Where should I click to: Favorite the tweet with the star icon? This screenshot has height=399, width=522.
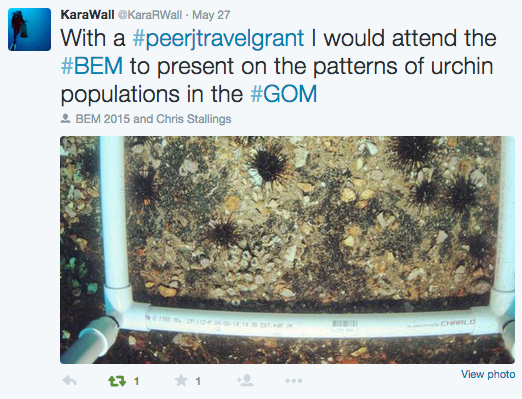[x=181, y=380]
